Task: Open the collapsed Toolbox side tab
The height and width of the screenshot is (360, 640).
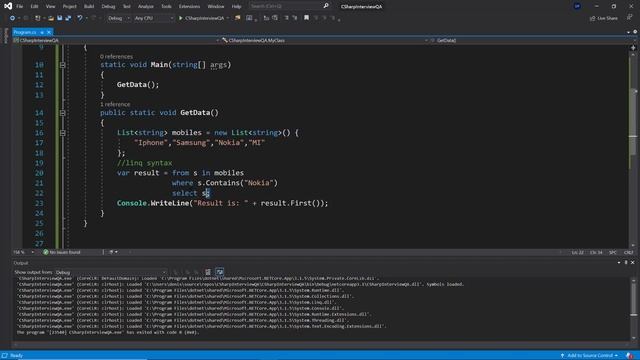Action: click(5, 36)
